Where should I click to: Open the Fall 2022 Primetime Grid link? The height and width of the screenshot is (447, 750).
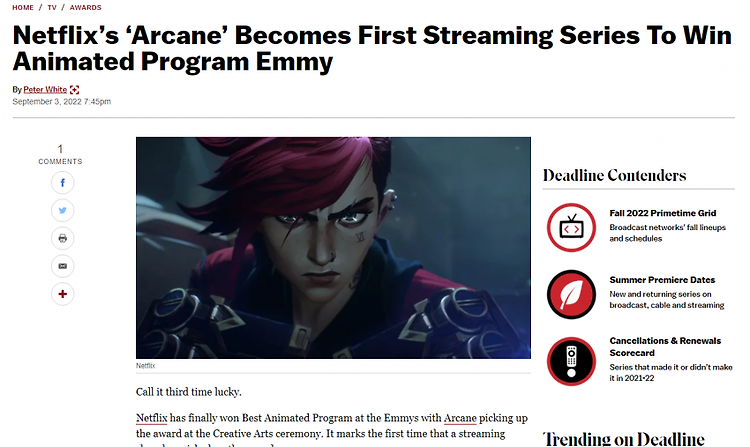(x=662, y=213)
